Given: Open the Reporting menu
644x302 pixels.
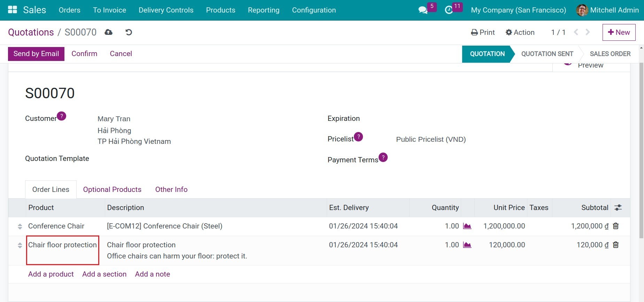Looking at the screenshot, I should tap(264, 10).
